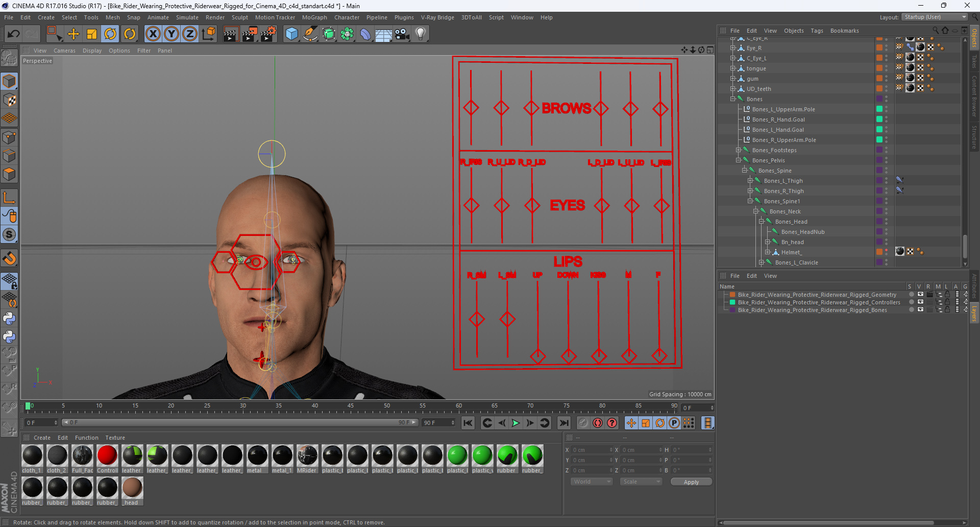Open the MoGraph menu

(x=314, y=17)
